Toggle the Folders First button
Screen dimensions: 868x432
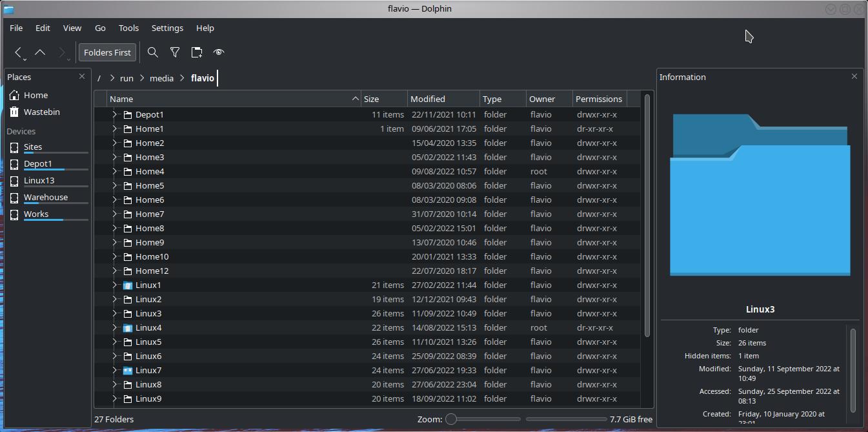[x=107, y=52]
